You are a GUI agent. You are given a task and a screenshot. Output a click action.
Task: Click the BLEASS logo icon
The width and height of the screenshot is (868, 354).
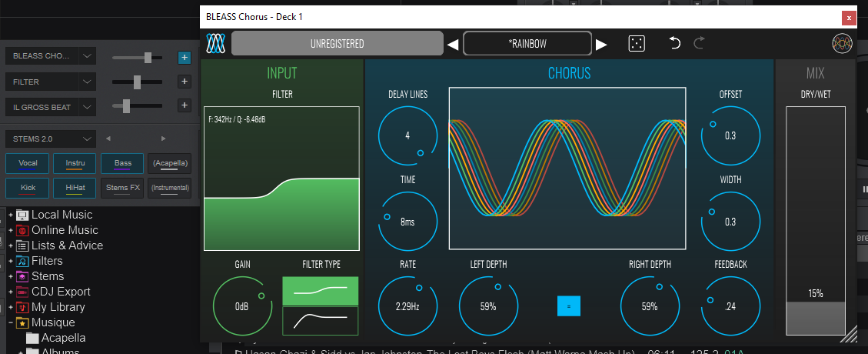[x=215, y=43]
